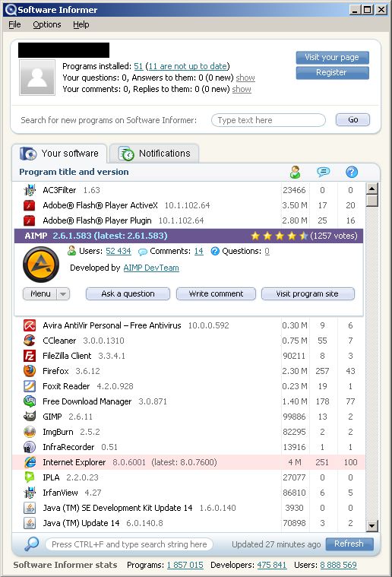Click the Adobe Flash Player ActiveX icon
The width and height of the screenshot is (392, 577).
[x=30, y=205]
